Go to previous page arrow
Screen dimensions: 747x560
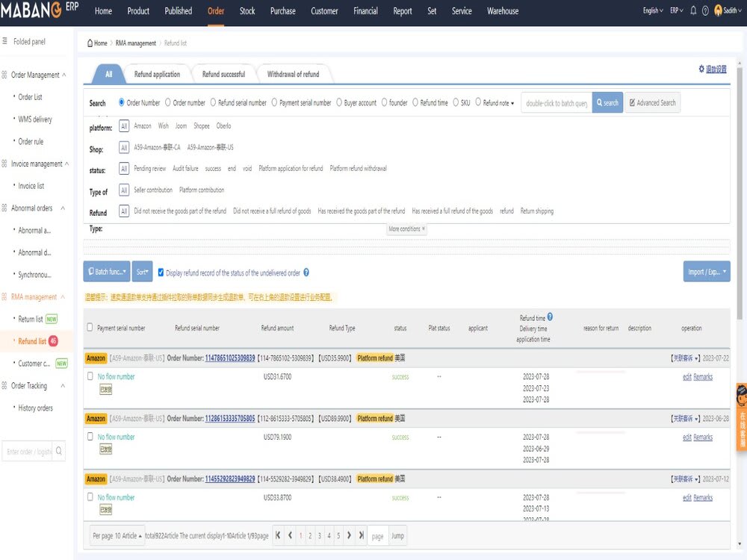(290, 535)
